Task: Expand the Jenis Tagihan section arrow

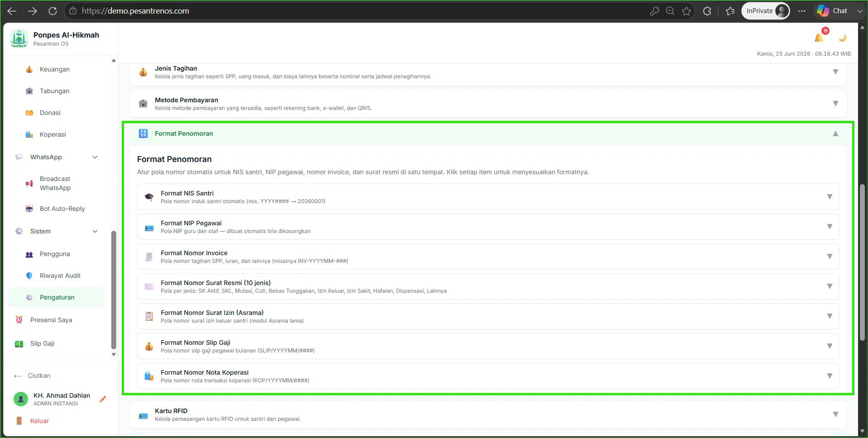Action: 835,72
